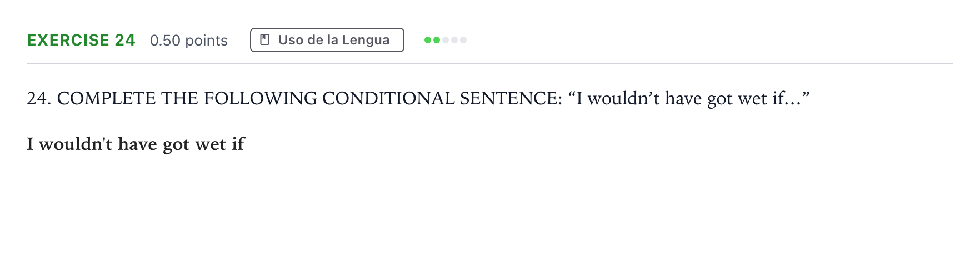Click the bold "I wouldn't have got wet if" line
The height and width of the screenshot is (262, 980).
coord(136,144)
